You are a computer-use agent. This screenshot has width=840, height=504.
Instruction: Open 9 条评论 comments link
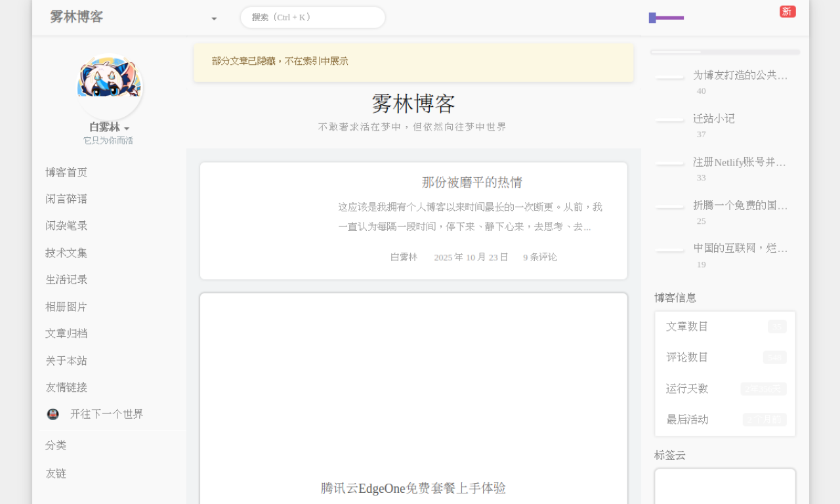539,257
